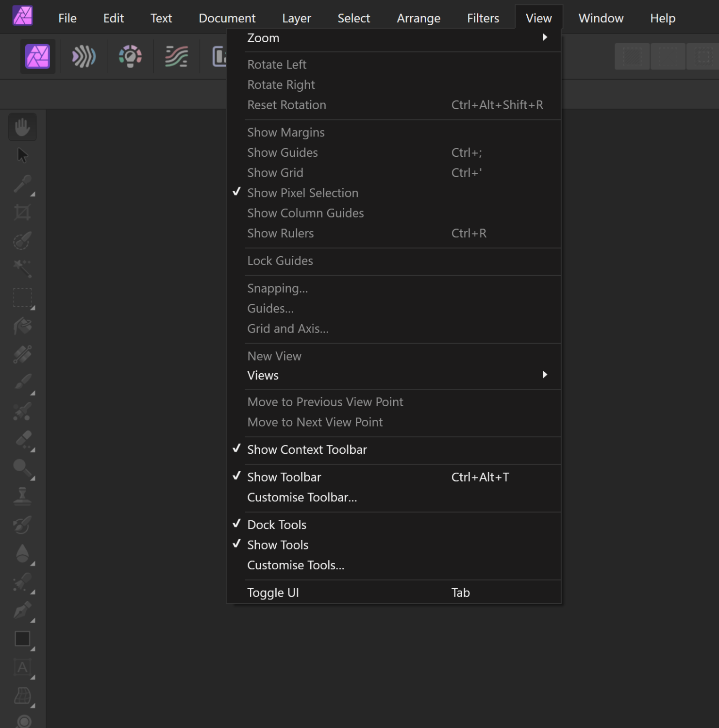This screenshot has width=719, height=728.
Task: Click Customise Toolbar in the menu
Action: tap(302, 497)
